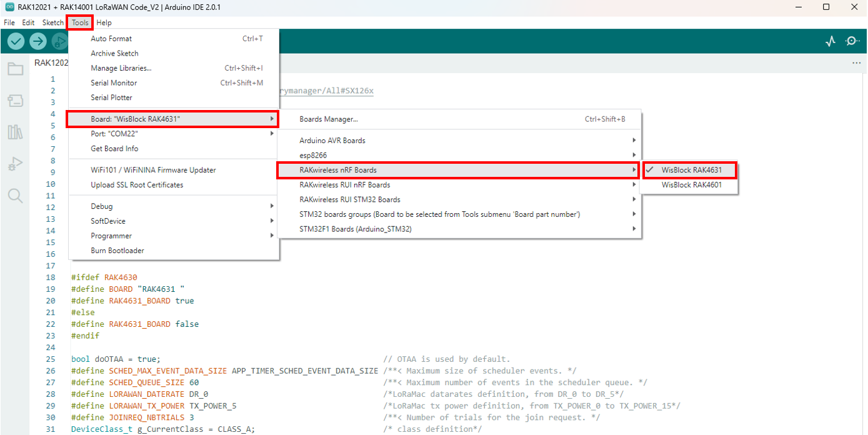Open the File menu
This screenshot has width=868, height=435.
[9, 22]
